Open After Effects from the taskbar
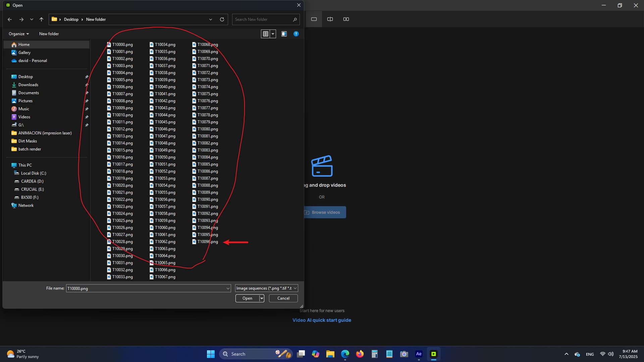Image resolution: width=644 pixels, height=362 pixels. [x=419, y=354]
